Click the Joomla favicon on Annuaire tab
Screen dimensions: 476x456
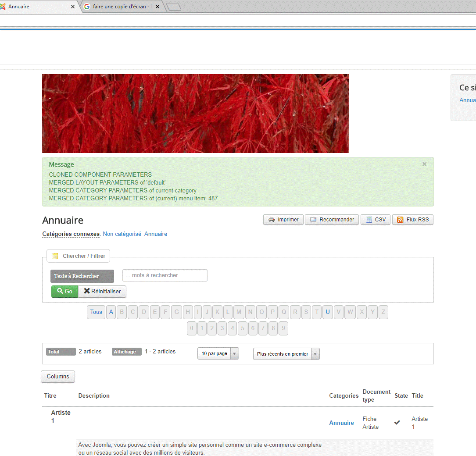tap(3, 7)
